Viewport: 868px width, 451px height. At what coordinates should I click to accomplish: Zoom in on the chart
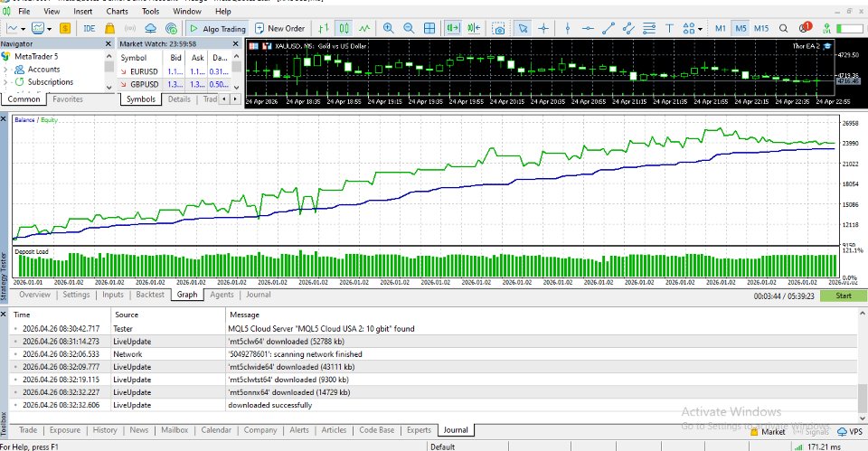tap(389, 28)
